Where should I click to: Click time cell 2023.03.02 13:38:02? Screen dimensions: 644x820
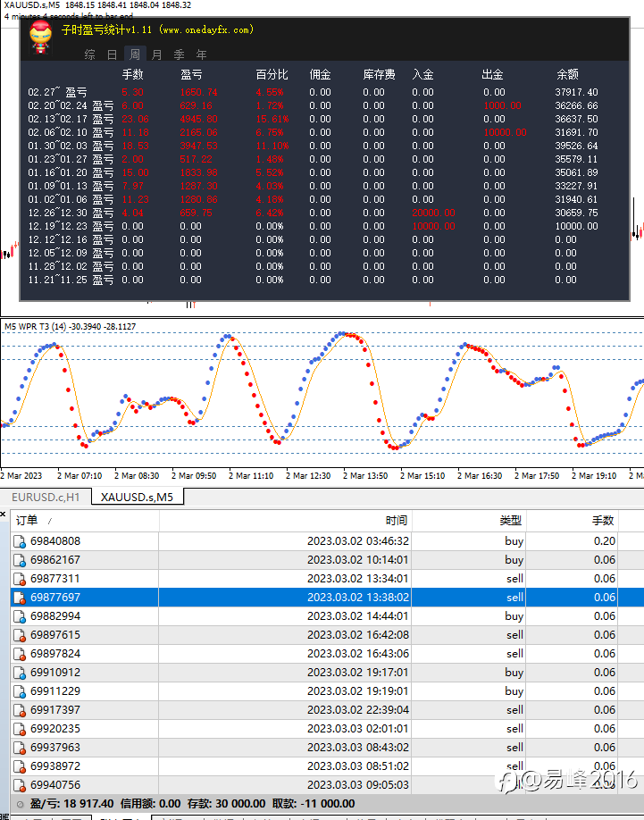tap(358, 598)
